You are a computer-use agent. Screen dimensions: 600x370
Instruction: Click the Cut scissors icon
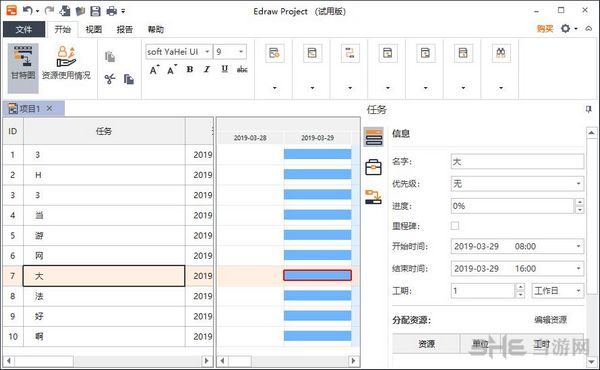coord(110,79)
